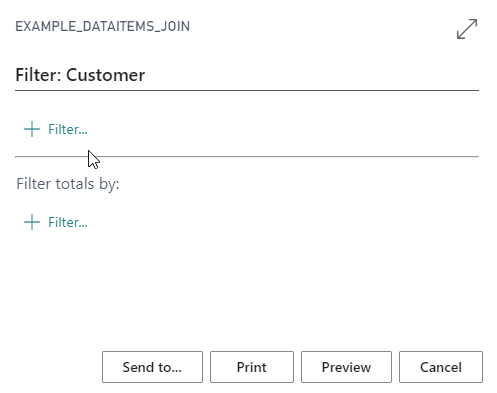The height and width of the screenshot is (393, 497).
Task: Add a filter via the Filter... link under Filter: Customer
Action: (68, 129)
